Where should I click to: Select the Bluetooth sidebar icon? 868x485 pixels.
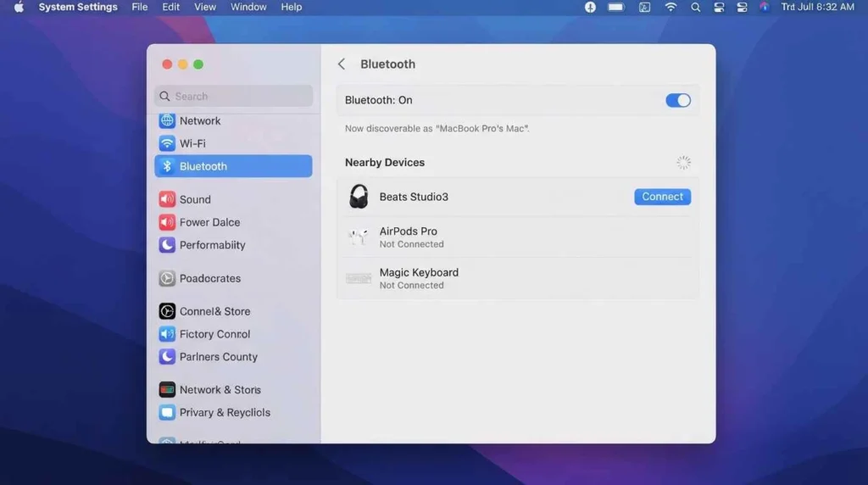pos(167,166)
